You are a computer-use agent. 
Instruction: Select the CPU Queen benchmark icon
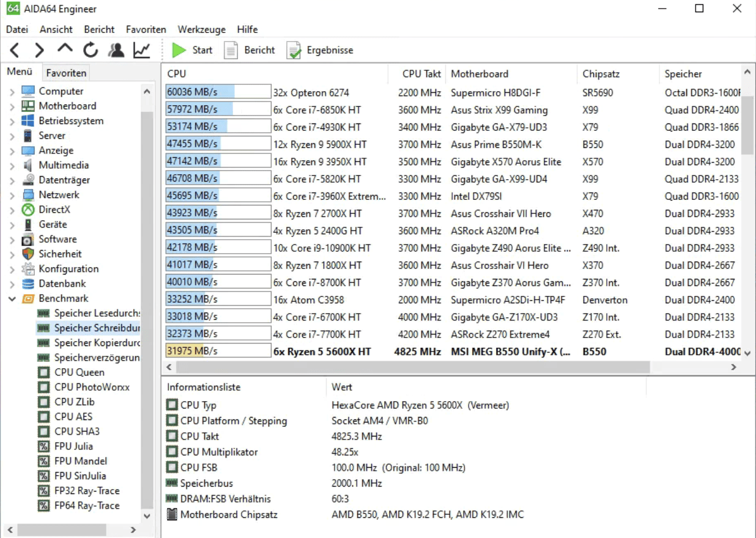tap(43, 372)
